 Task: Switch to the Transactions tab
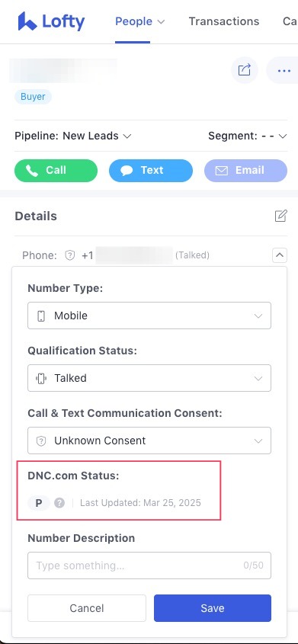click(x=224, y=21)
